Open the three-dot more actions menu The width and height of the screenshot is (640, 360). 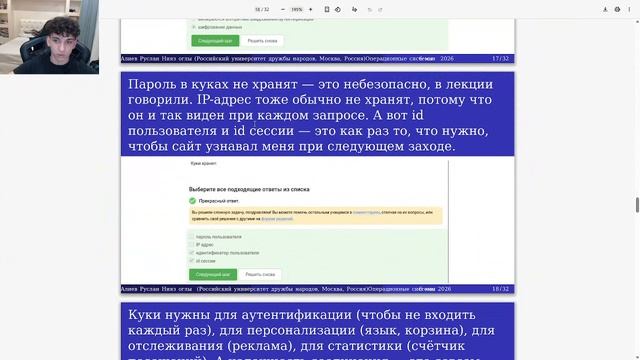click(629, 9)
